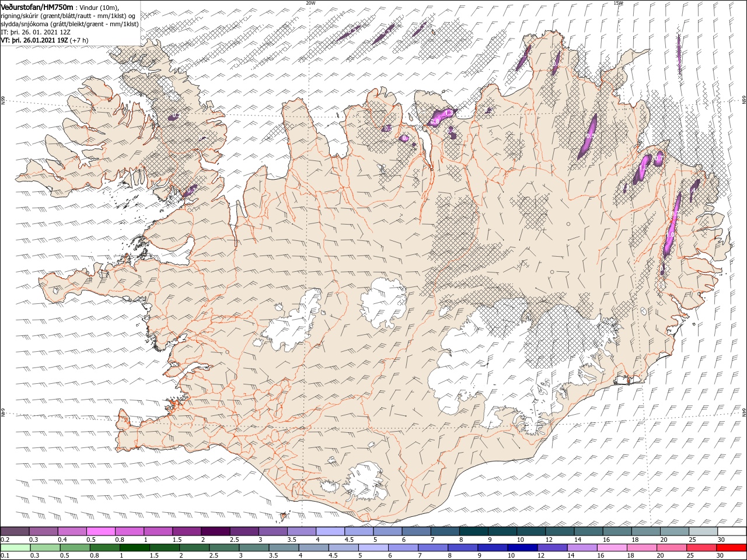
Task: Click the 'VT: þri. 26.01.2021 19Z (+7 h)' line
Action: [x=45, y=40]
